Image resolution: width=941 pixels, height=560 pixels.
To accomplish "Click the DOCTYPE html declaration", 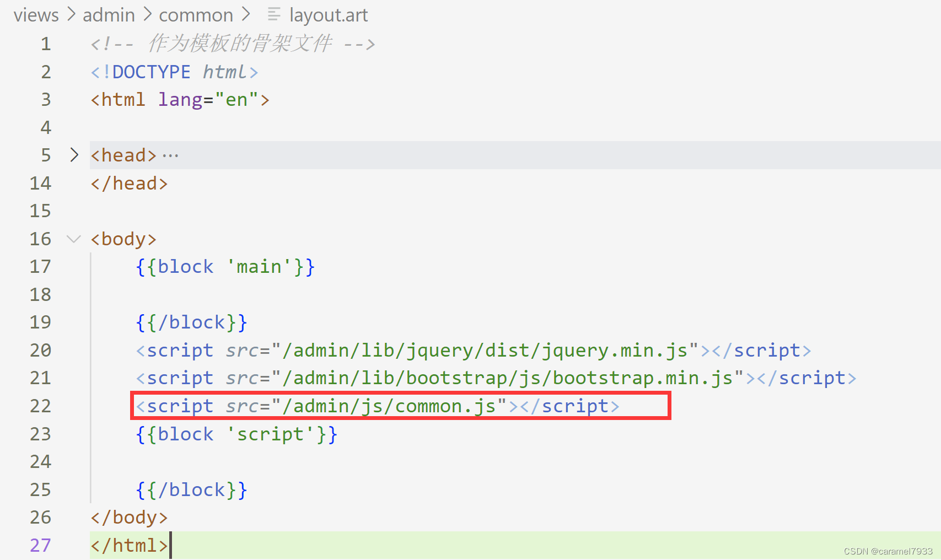I will pos(174,72).
